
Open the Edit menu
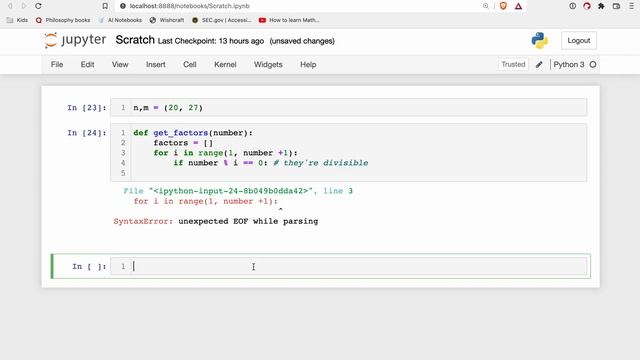point(87,64)
